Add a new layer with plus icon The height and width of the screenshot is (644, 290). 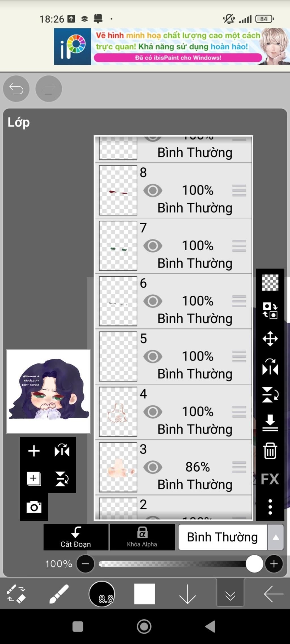click(x=34, y=451)
